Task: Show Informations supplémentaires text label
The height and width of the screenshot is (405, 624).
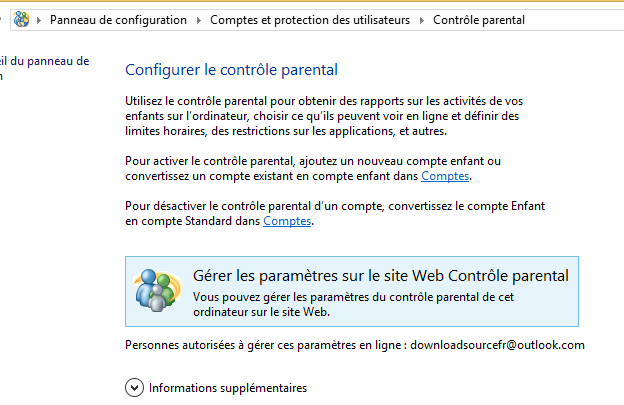Action: pyautogui.click(x=228, y=388)
